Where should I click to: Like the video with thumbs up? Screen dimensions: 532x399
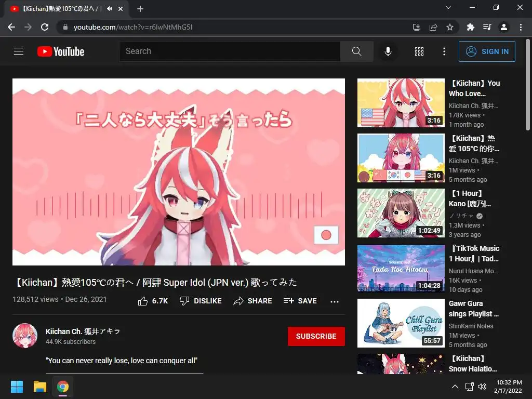click(x=153, y=301)
